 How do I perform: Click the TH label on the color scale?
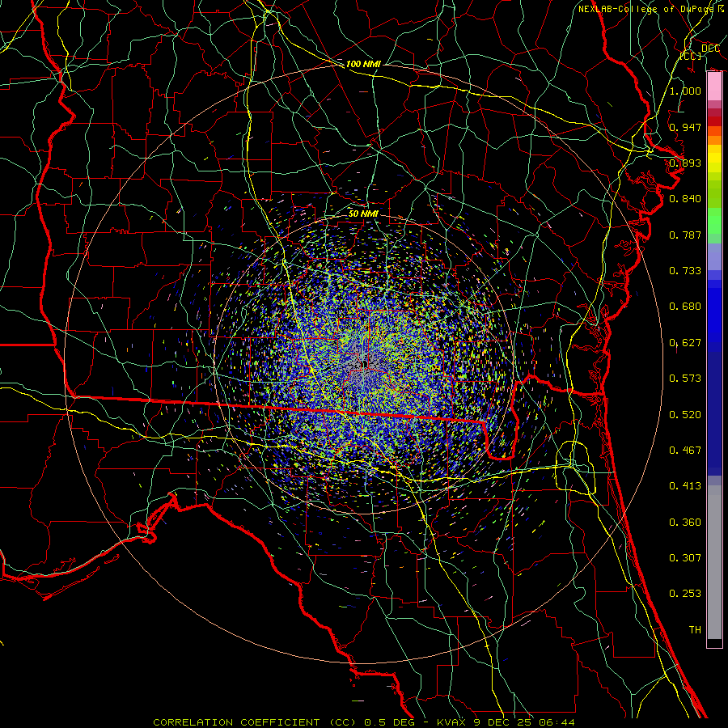pyautogui.click(x=695, y=630)
